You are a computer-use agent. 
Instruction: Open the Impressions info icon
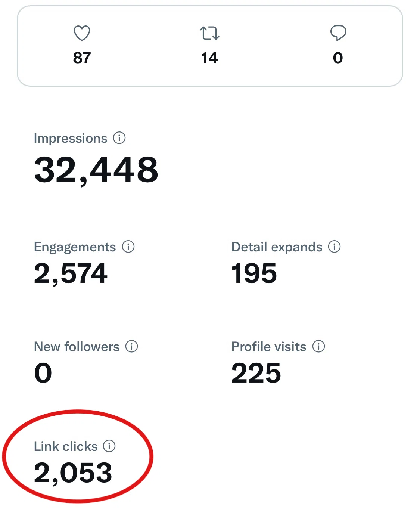pos(119,138)
